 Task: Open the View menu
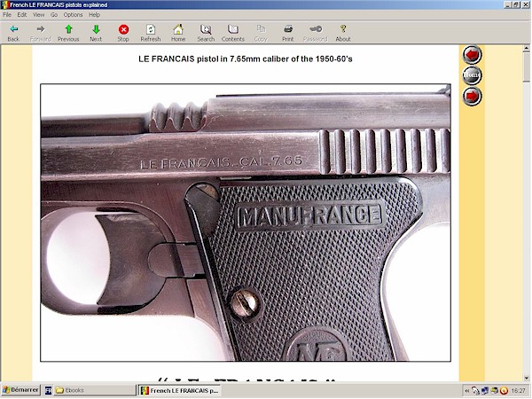pos(38,14)
